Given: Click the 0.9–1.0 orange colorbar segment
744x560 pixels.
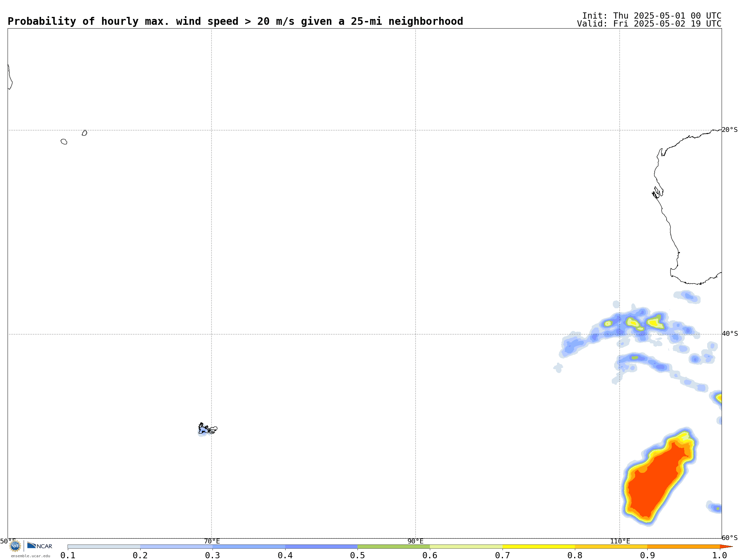Looking at the screenshot, I should tap(683, 547).
